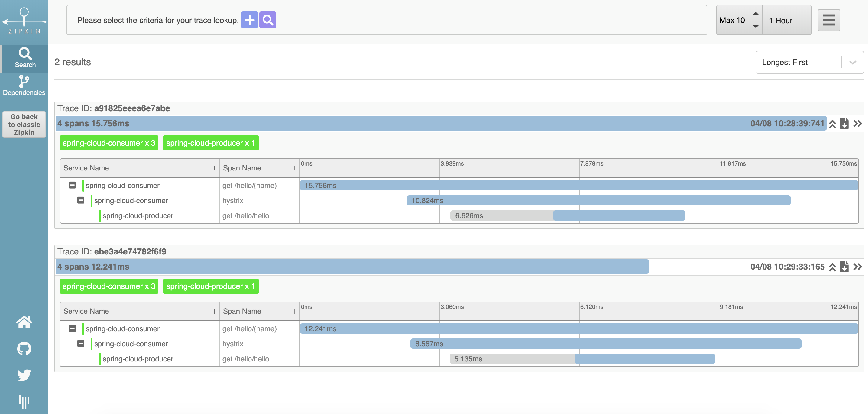Screen dimensions: 868x414
Task: Click the 4 spans 15.756ms summary bar
Action: 441,124
